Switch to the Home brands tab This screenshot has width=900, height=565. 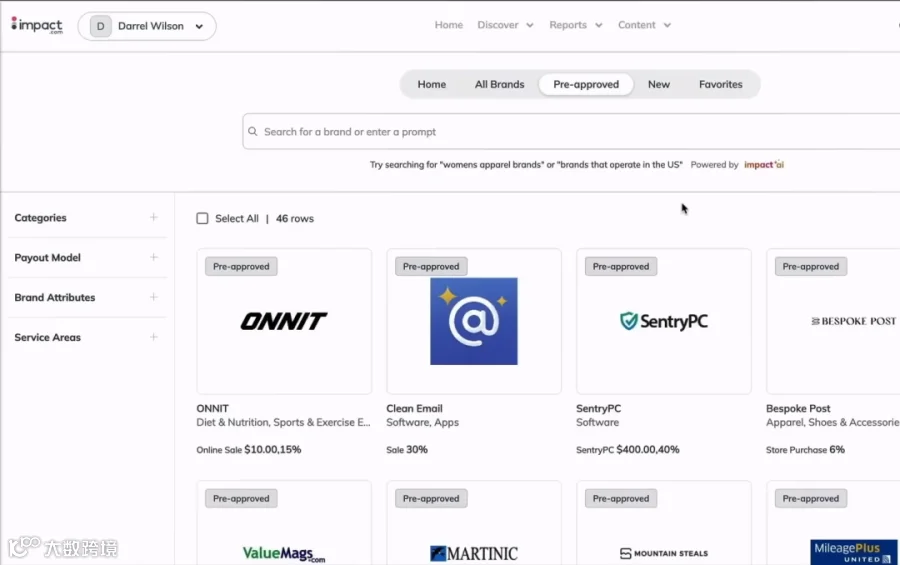[x=432, y=84]
